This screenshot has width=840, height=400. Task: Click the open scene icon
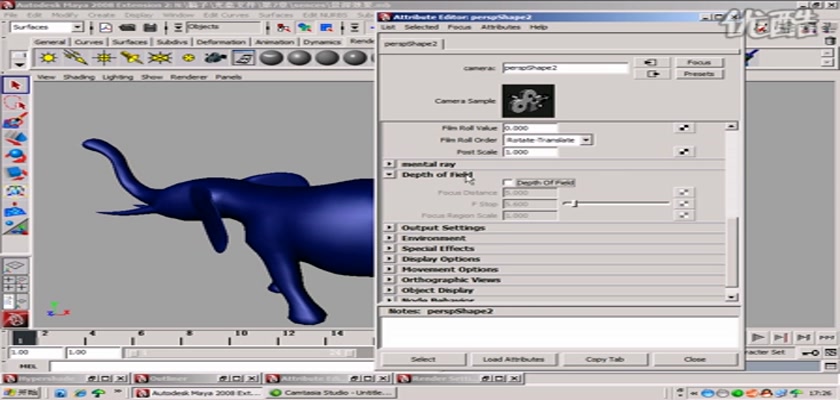click(x=127, y=27)
